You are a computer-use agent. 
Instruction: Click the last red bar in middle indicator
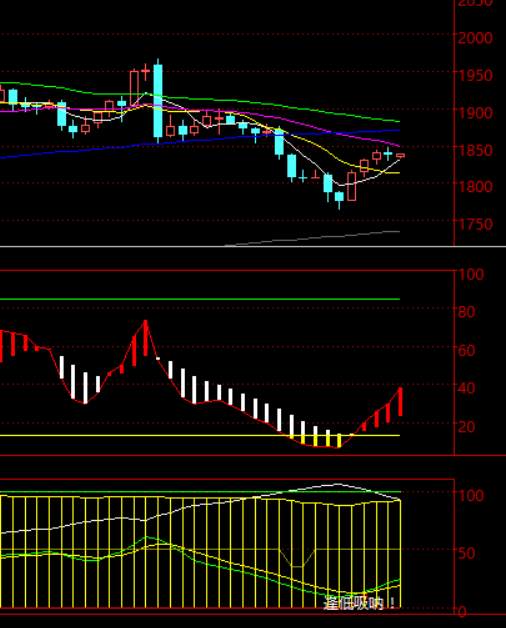(x=400, y=402)
